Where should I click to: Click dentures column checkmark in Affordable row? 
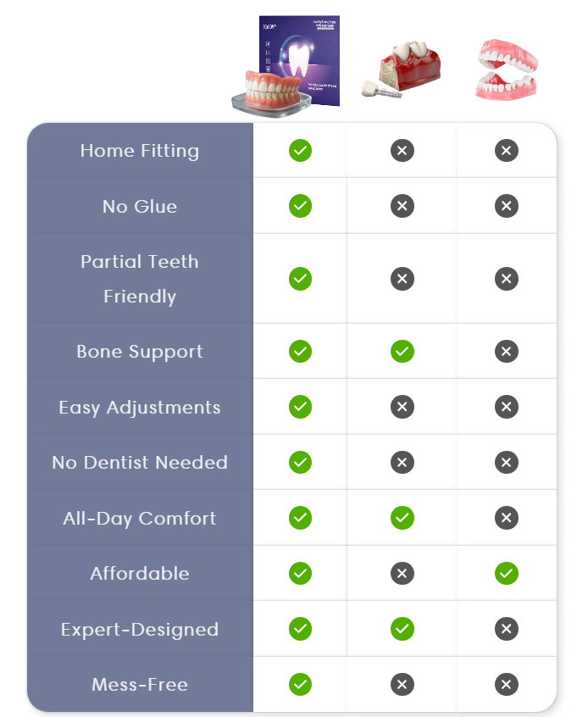tap(507, 574)
